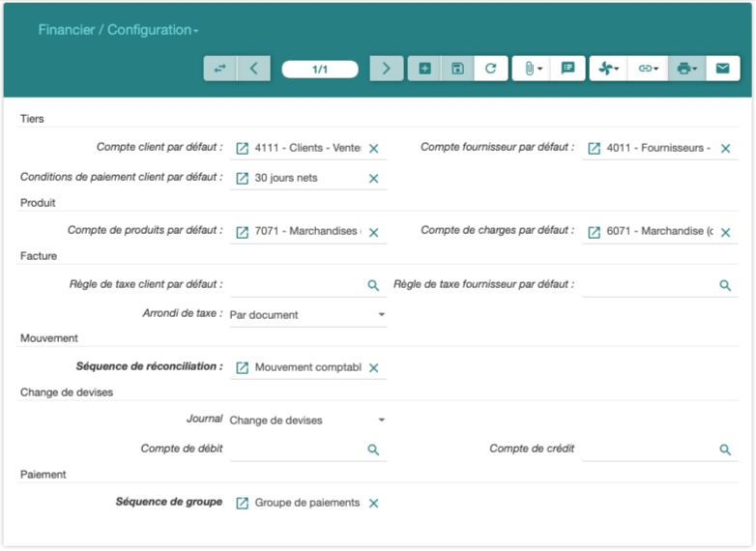756x551 pixels.
Task: Search Règle de taxe client par défaut
Action: (374, 285)
